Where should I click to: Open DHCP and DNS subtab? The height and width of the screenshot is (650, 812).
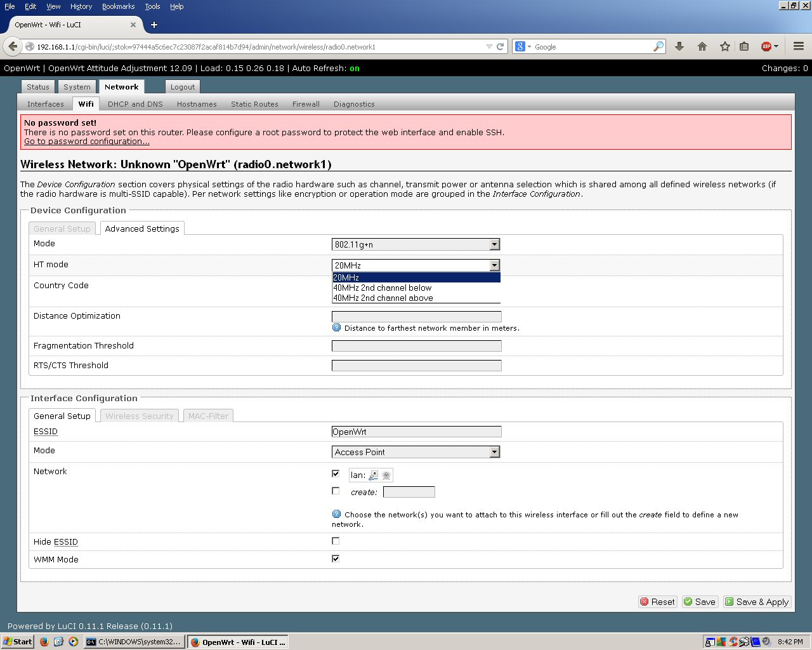pos(135,104)
